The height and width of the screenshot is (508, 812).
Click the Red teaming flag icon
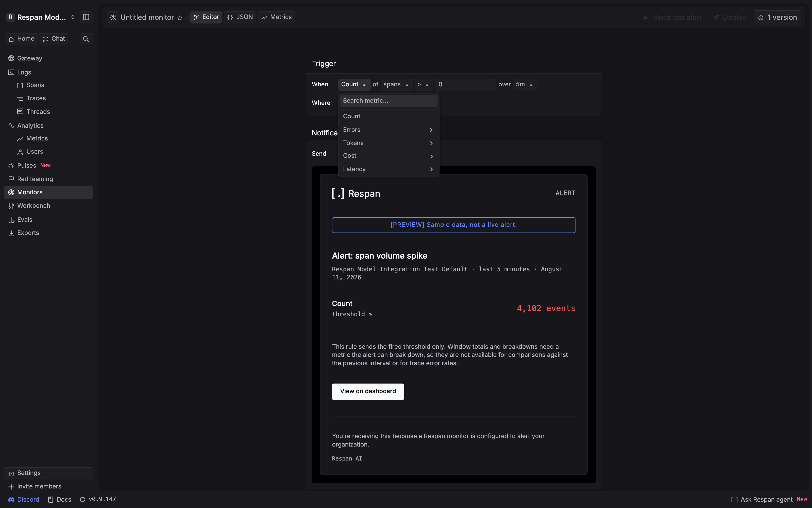[x=11, y=179]
